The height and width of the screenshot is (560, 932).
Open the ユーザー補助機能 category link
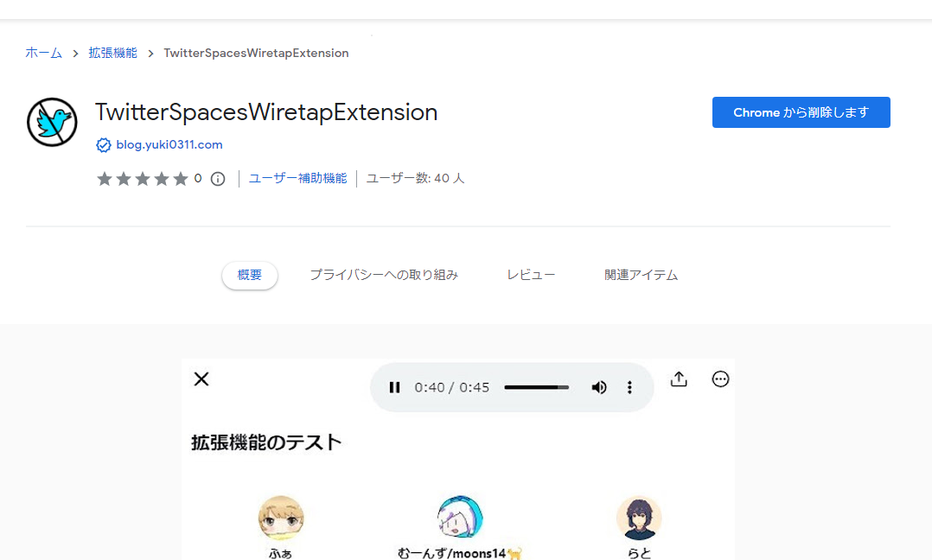tap(297, 178)
